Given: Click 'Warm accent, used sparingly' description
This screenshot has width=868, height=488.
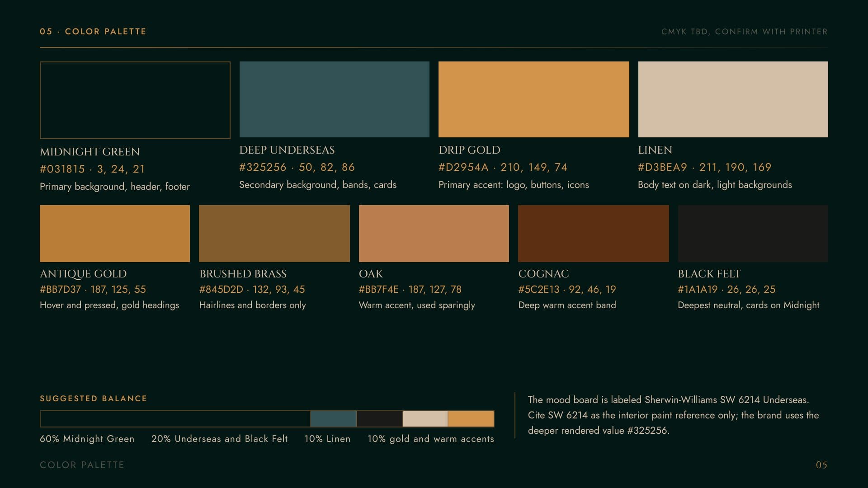Looking at the screenshot, I should point(417,305).
